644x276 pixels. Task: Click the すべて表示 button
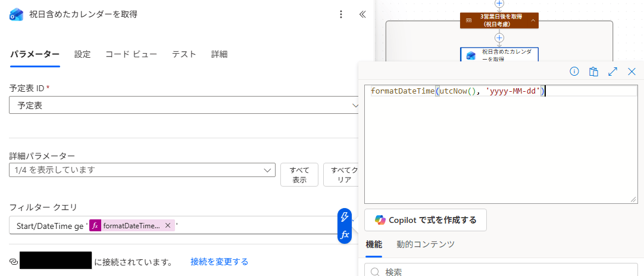tap(299, 175)
